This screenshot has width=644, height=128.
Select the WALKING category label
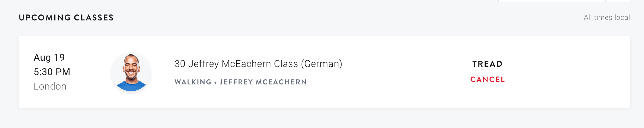(x=193, y=82)
